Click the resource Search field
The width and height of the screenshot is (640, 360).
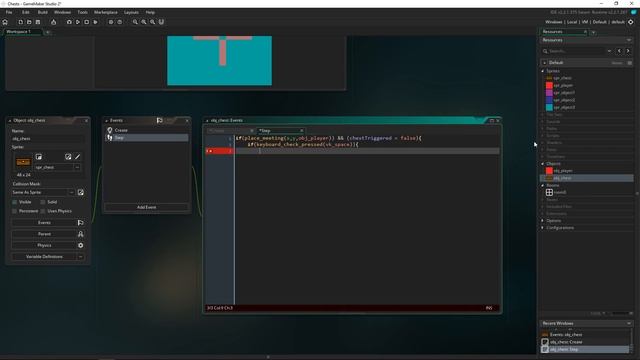coord(576,51)
